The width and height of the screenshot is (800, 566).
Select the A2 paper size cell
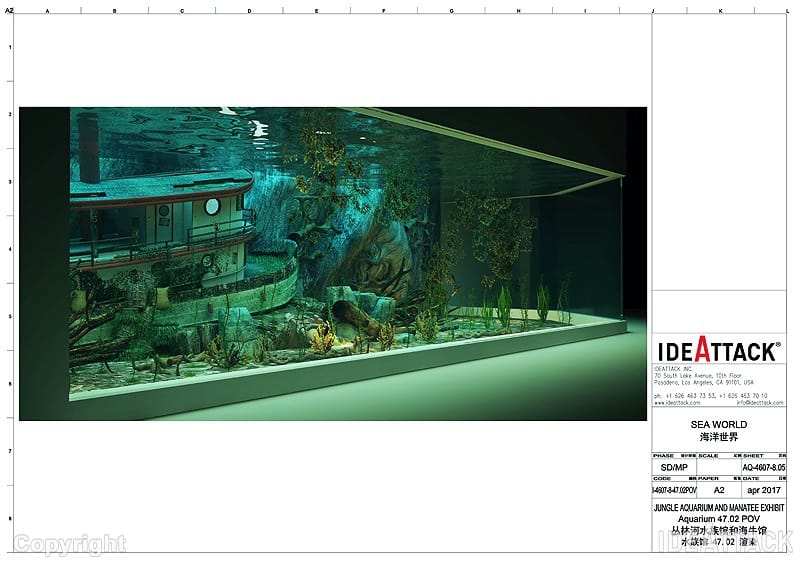tap(718, 491)
